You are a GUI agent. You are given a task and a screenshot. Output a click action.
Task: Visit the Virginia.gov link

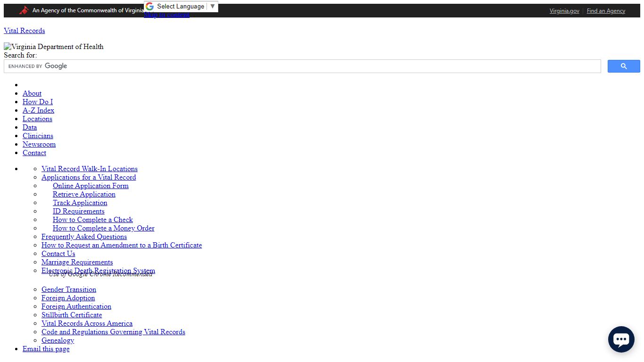(x=564, y=11)
